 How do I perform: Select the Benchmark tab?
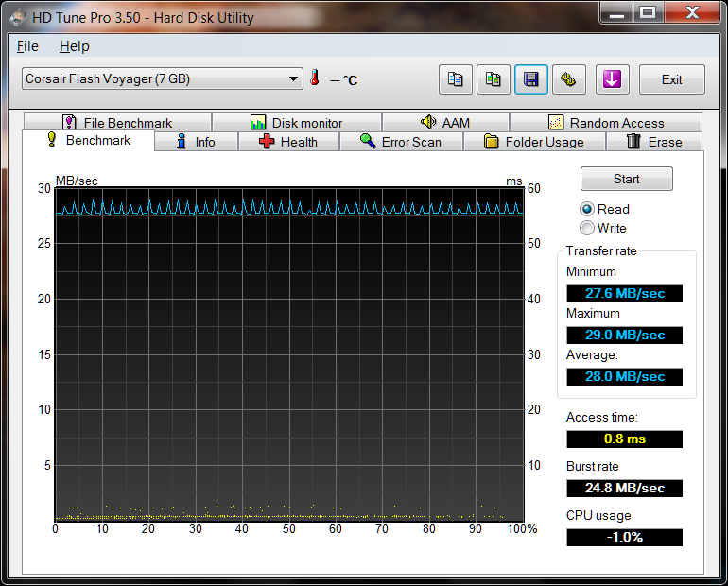coord(88,140)
